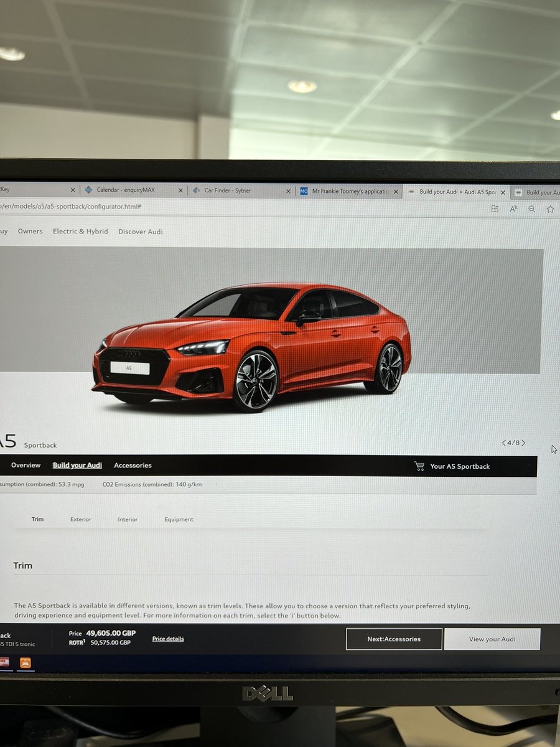Select the Build your Audi section
Viewport: 560px width, 747px height.
[x=77, y=465]
